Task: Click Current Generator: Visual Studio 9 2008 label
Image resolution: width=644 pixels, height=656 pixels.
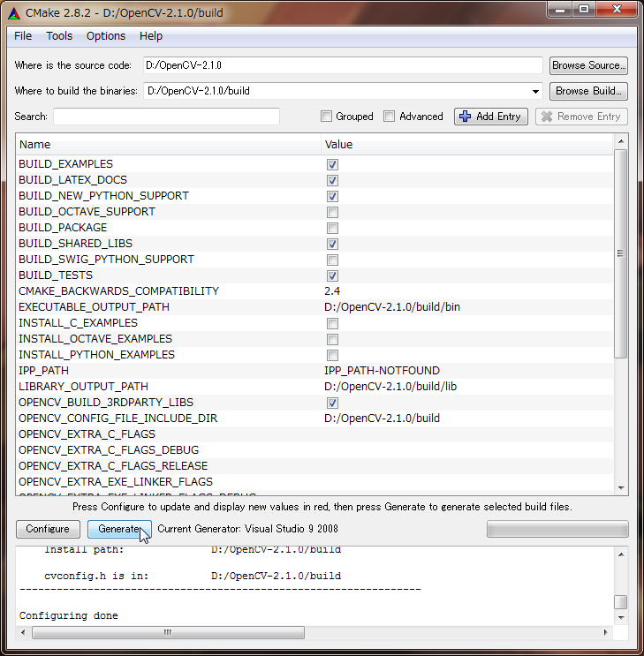Action: [x=248, y=529]
